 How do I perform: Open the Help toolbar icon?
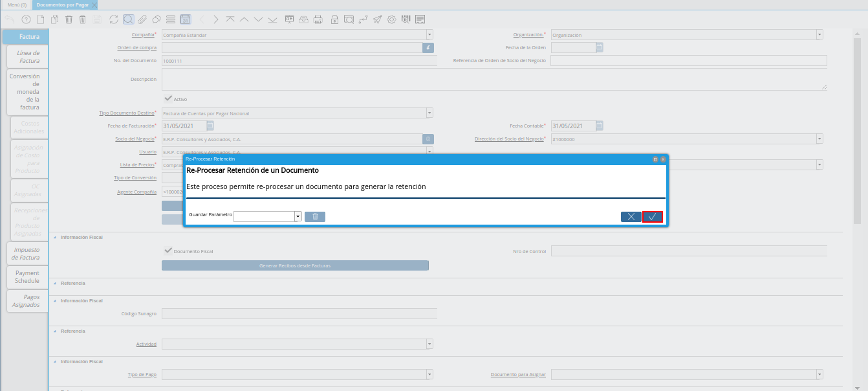pos(26,19)
